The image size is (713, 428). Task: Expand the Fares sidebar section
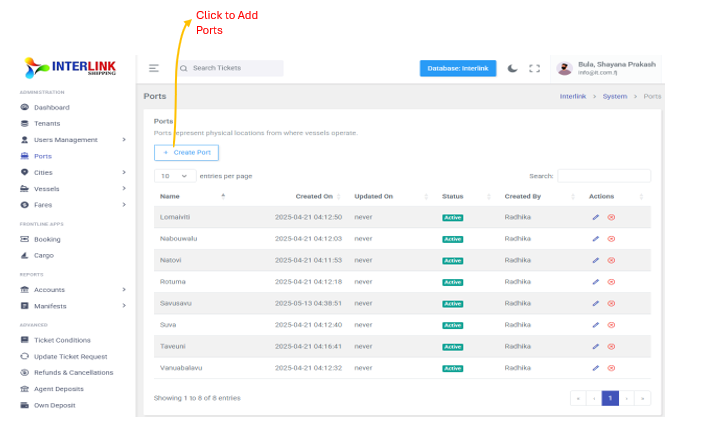pos(42,204)
